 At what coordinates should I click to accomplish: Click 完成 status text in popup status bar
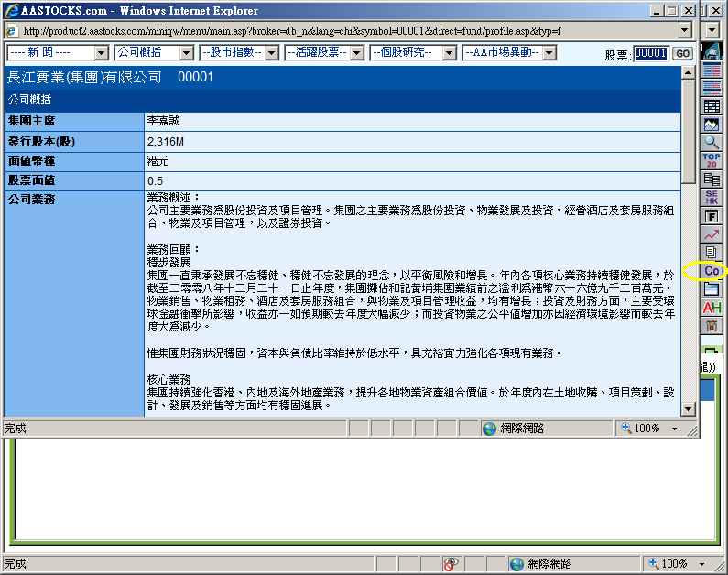coord(16,429)
